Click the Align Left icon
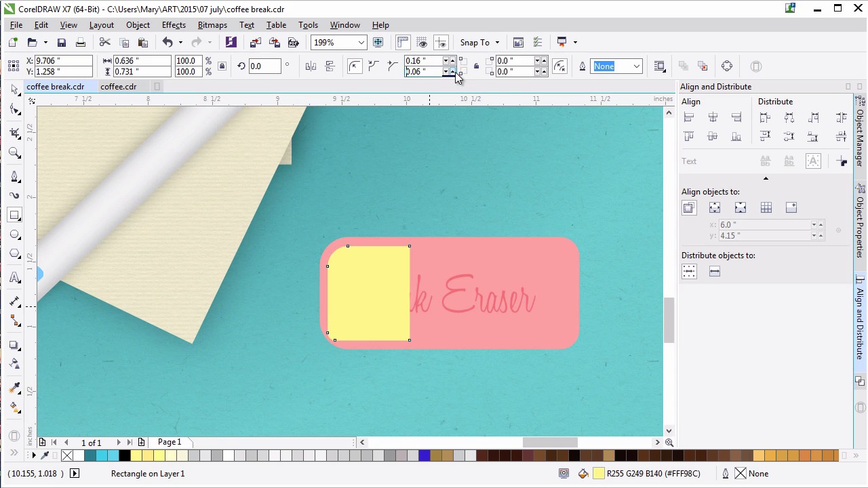 [x=689, y=118]
